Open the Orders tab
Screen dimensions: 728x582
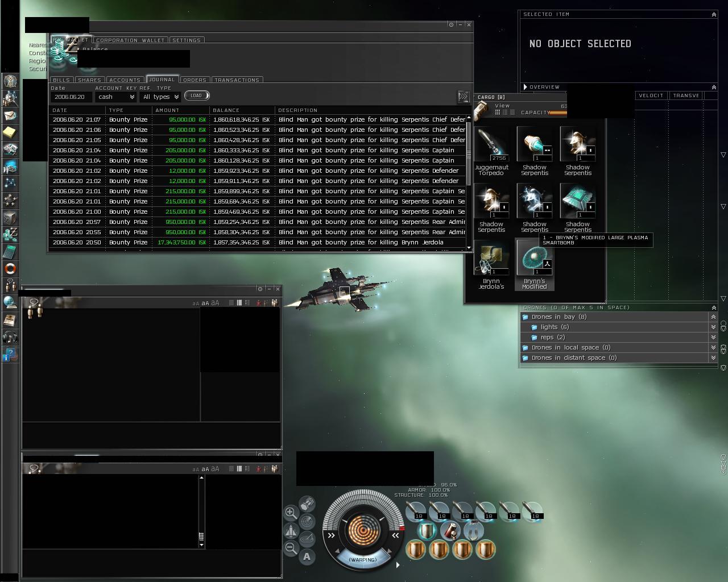[195, 80]
